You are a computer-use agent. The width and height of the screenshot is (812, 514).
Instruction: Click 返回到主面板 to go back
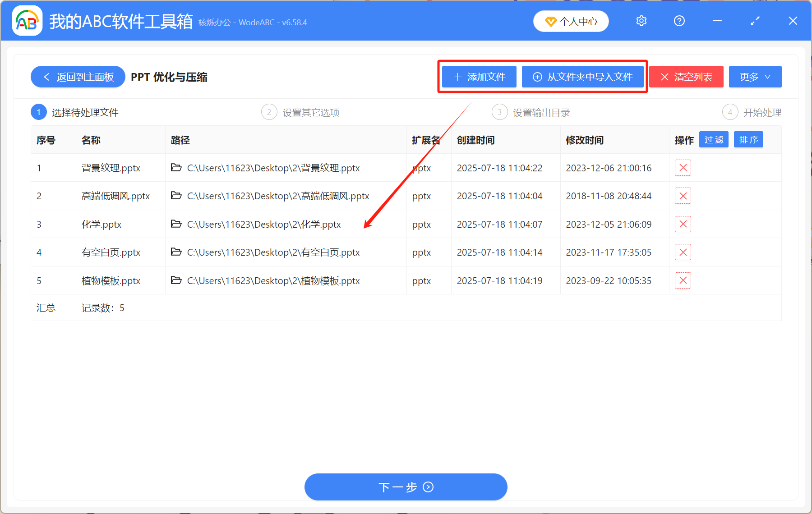[77, 77]
